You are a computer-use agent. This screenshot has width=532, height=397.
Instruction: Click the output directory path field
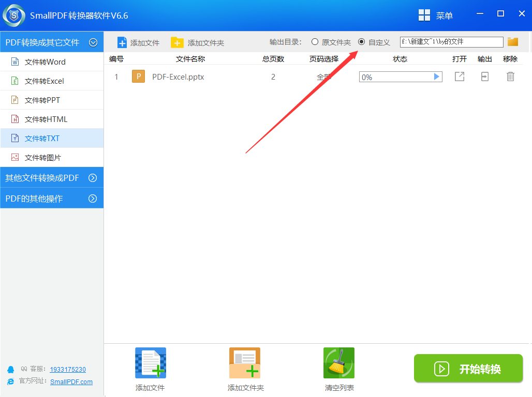click(451, 42)
